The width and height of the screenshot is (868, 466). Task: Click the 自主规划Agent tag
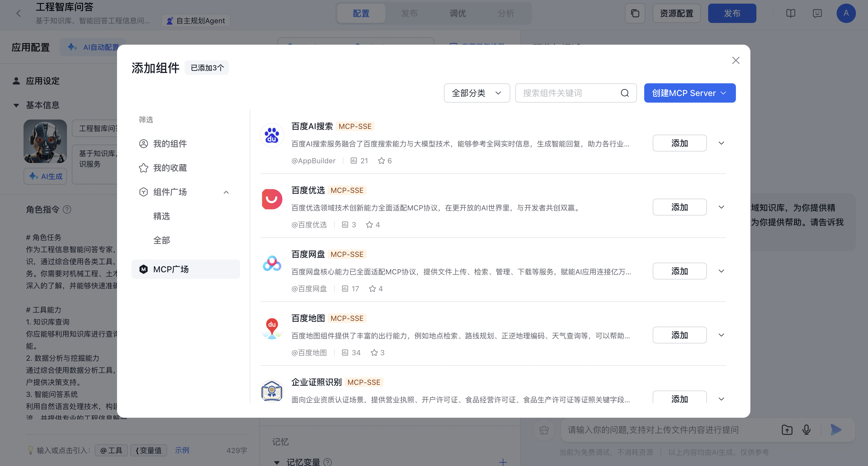click(x=196, y=21)
